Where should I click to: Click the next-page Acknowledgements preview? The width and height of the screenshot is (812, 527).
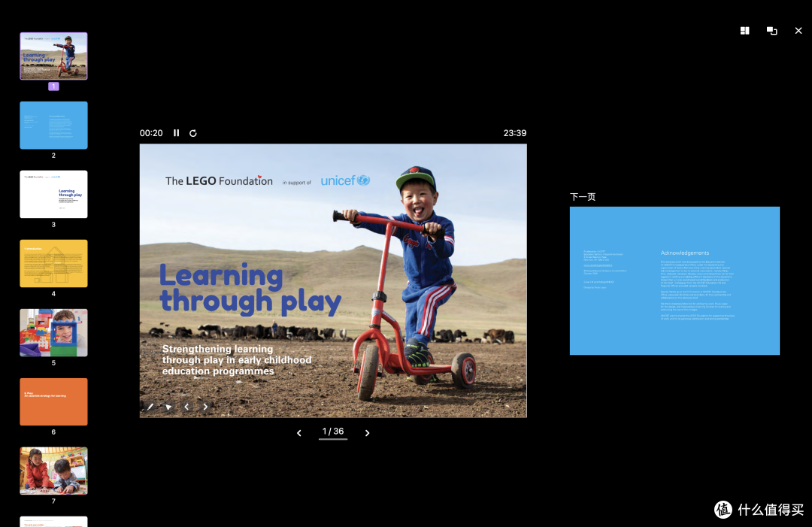coord(674,281)
